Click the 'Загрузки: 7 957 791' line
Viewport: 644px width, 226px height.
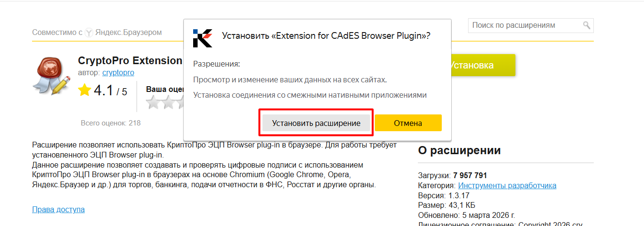click(x=452, y=175)
